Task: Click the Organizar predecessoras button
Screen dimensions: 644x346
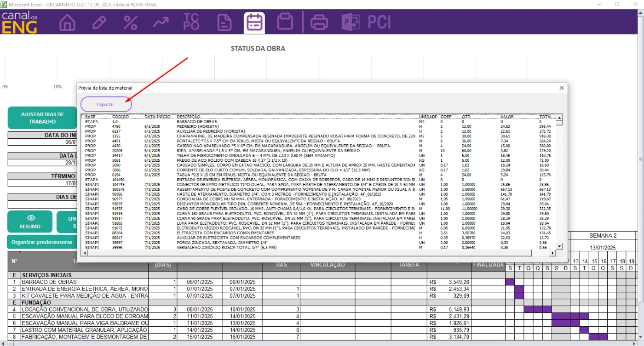Action: [x=42, y=242]
